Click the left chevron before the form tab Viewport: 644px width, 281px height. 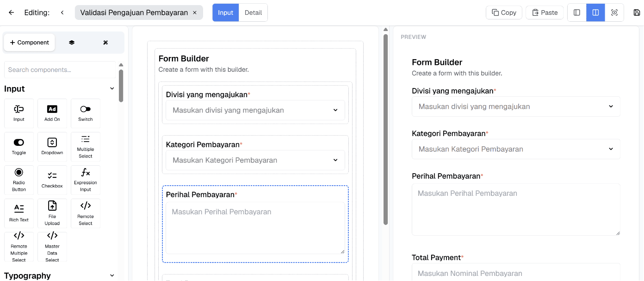[62, 12]
